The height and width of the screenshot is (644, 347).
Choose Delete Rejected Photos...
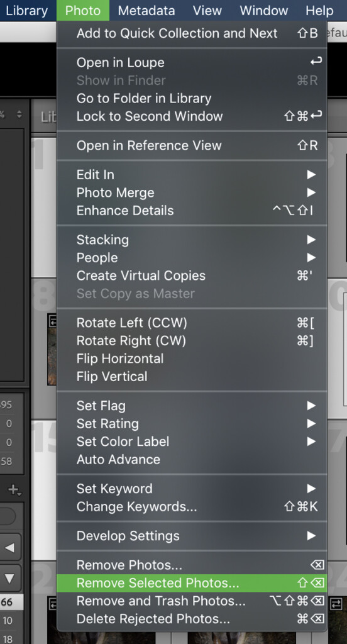pos(192,619)
